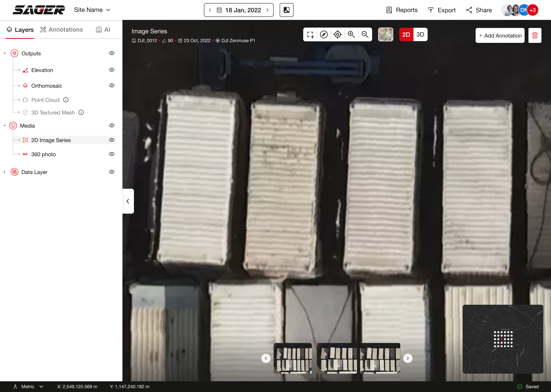
Task: Select the area selection frame tool
Action: point(310,34)
